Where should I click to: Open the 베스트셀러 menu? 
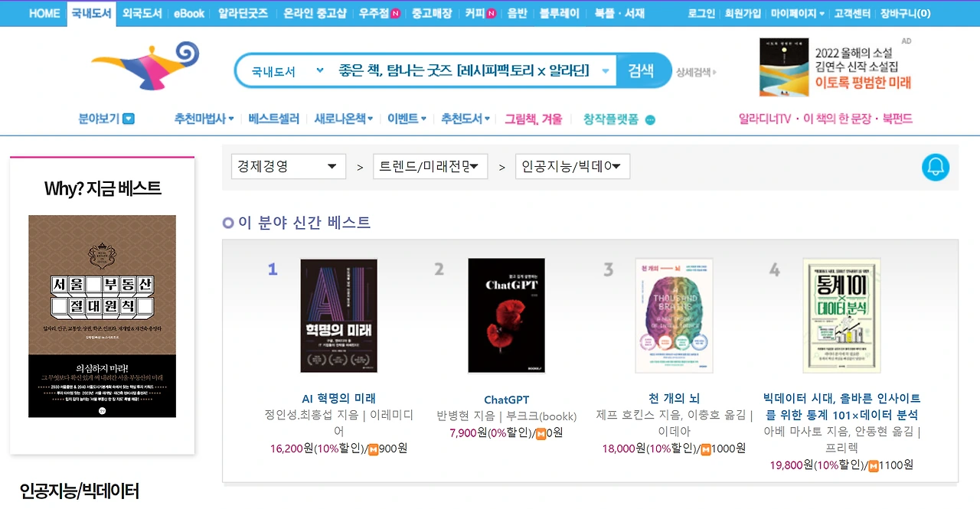click(x=274, y=119)
